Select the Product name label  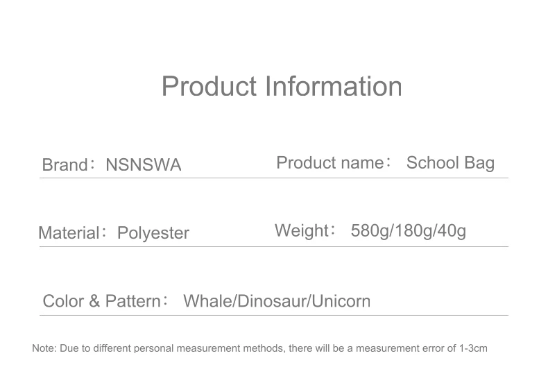click(329, 163)
